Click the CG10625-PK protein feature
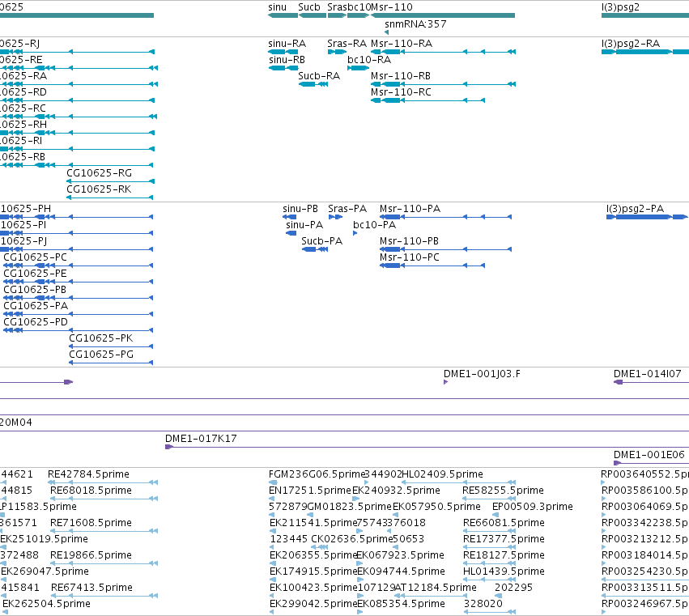This screenshot has height=616, width=689. click(111, 346)
